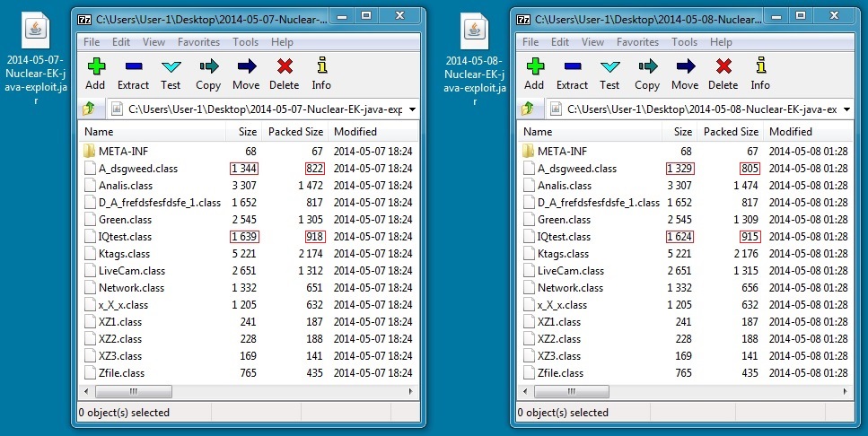Open Favorites menu in left 7-Zip window
The height and width of the screenshot is (436, 868).
[198, 42]
